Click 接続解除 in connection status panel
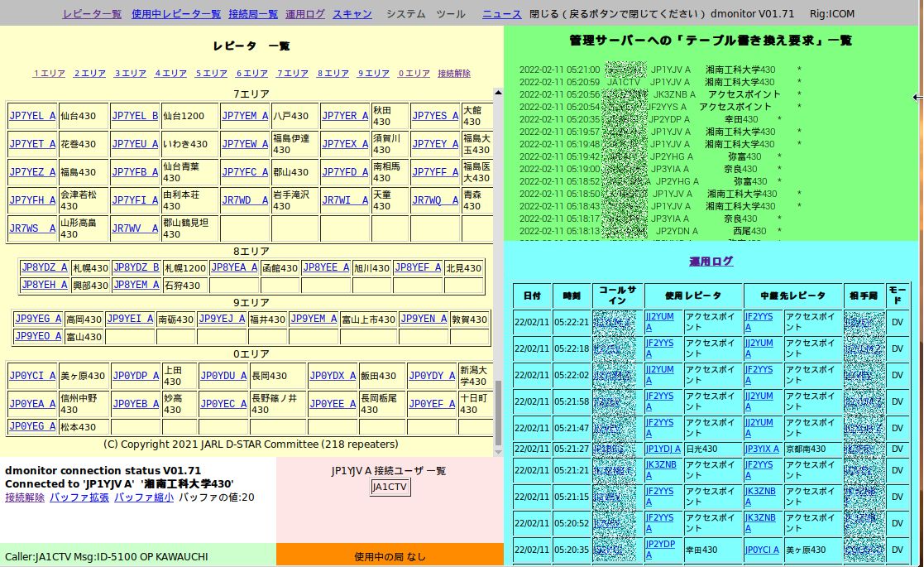This screenshot has width=924, height=567. pyautogui.click(x=25, y=497)
